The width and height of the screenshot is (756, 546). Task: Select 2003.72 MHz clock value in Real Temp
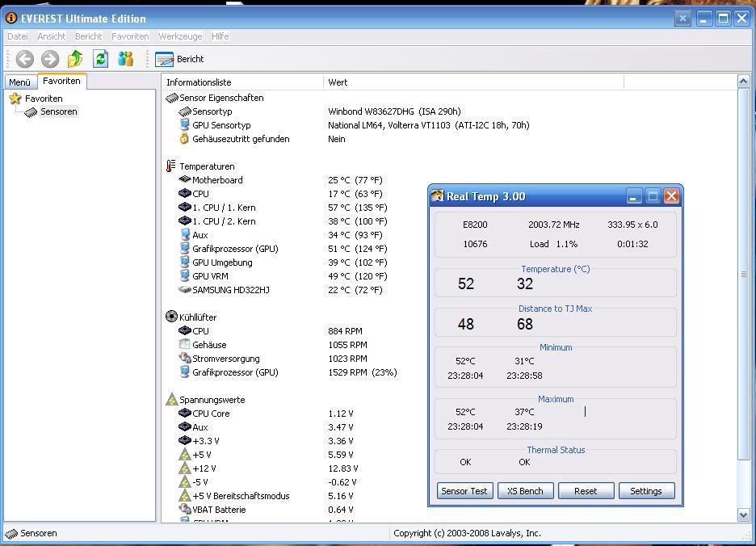coord(553,225)
